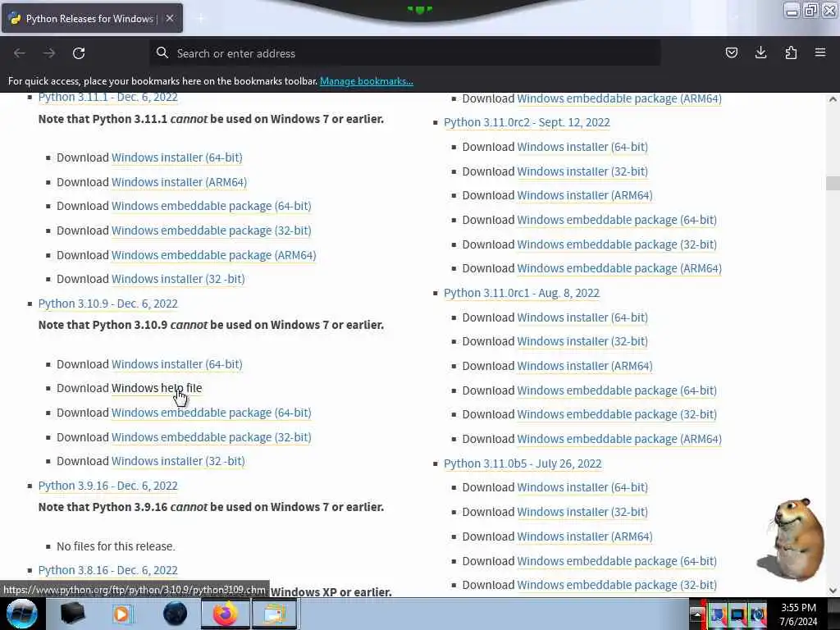Open the Python 3.11.0rc1 - Aug. 8, 2022 link
840x630 pixels.
click(x=521, y=293)
